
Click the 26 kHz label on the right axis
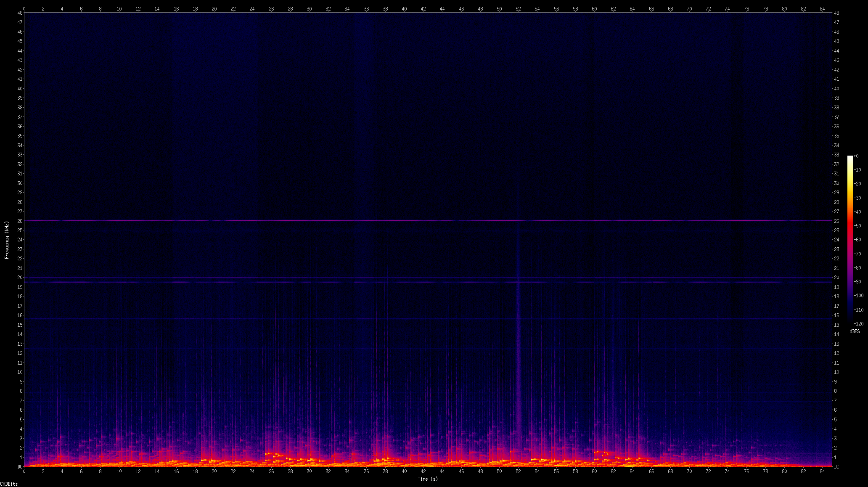click(x=836, y=221)
